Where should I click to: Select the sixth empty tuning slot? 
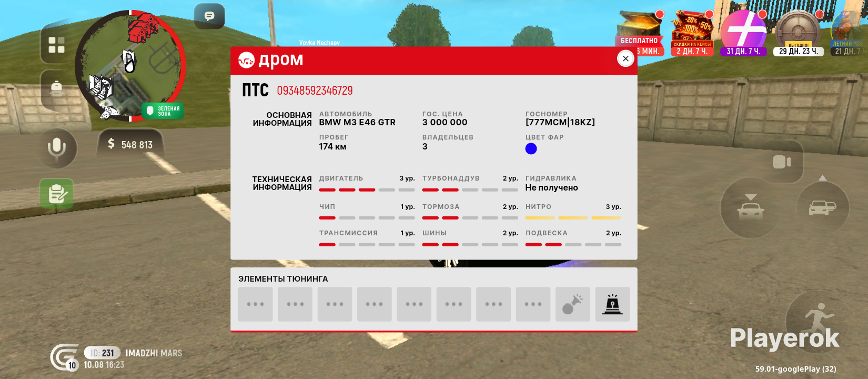(x=454, y=304)
